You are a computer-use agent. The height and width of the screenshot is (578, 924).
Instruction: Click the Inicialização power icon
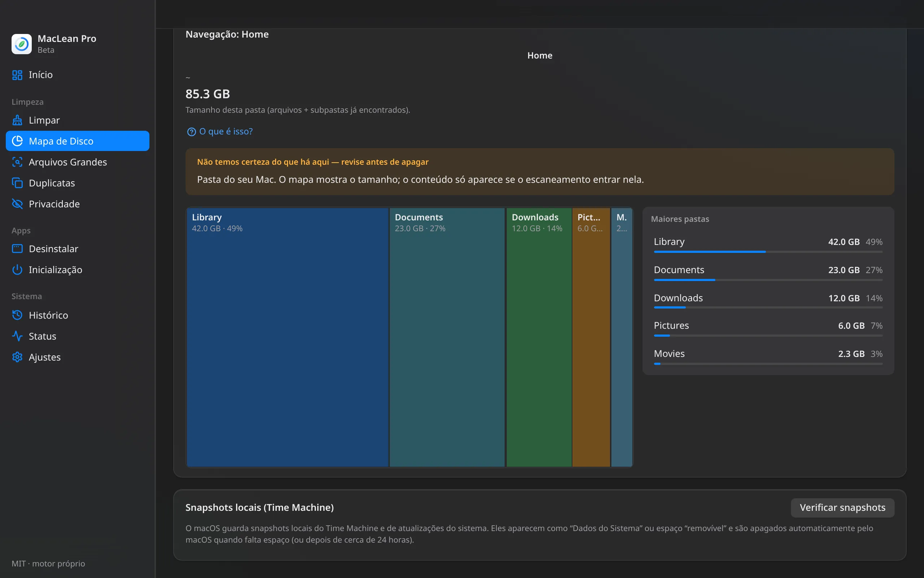click(x=17, y=270)
